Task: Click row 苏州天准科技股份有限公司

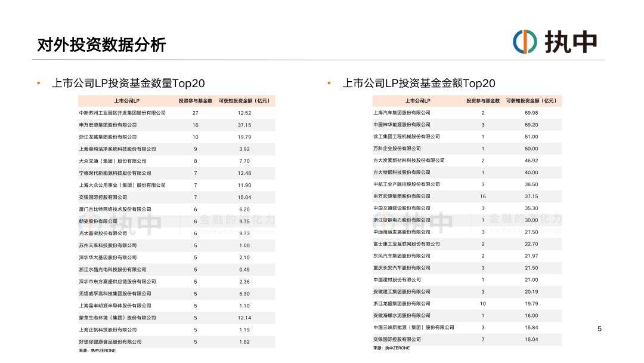Action: [177, 245]
